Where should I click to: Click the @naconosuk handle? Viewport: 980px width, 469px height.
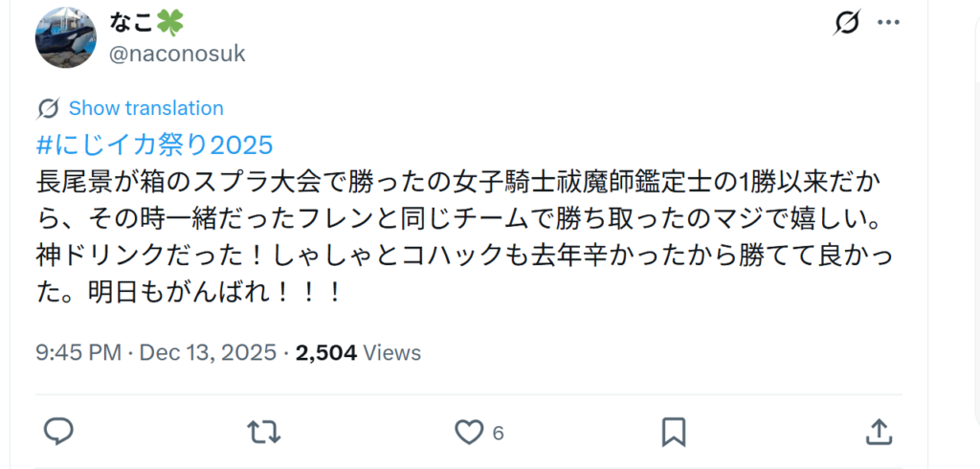[178, 53]
